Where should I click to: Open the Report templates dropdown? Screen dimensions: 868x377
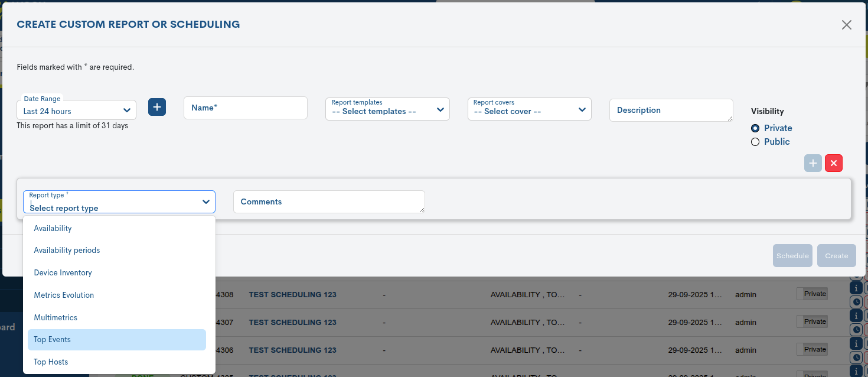(387, 109)
